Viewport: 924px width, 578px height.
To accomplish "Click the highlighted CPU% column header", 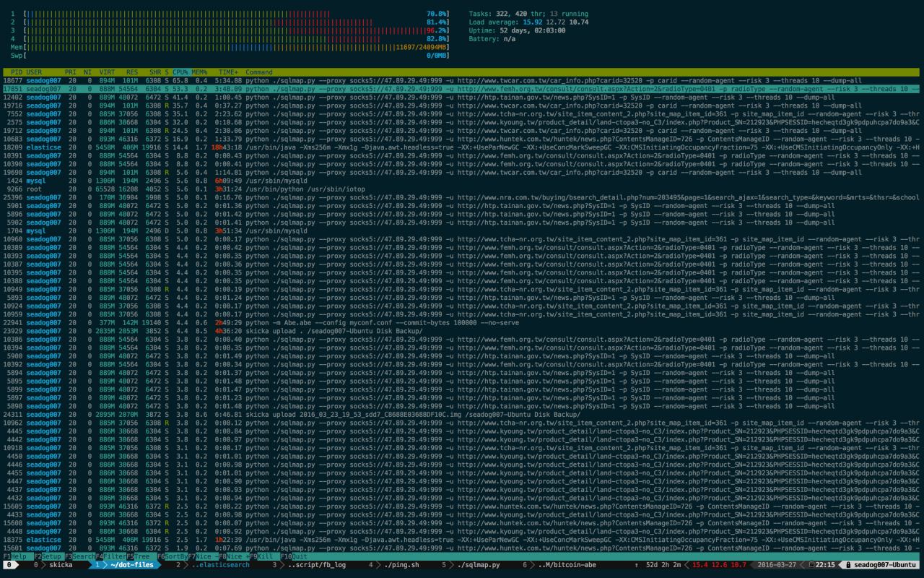I will (180, 72).
